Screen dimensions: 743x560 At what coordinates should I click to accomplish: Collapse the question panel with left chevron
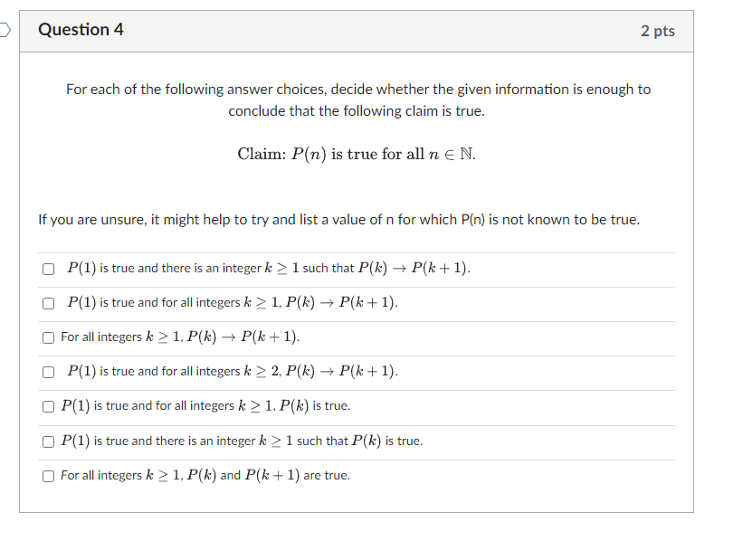point(5,29)
